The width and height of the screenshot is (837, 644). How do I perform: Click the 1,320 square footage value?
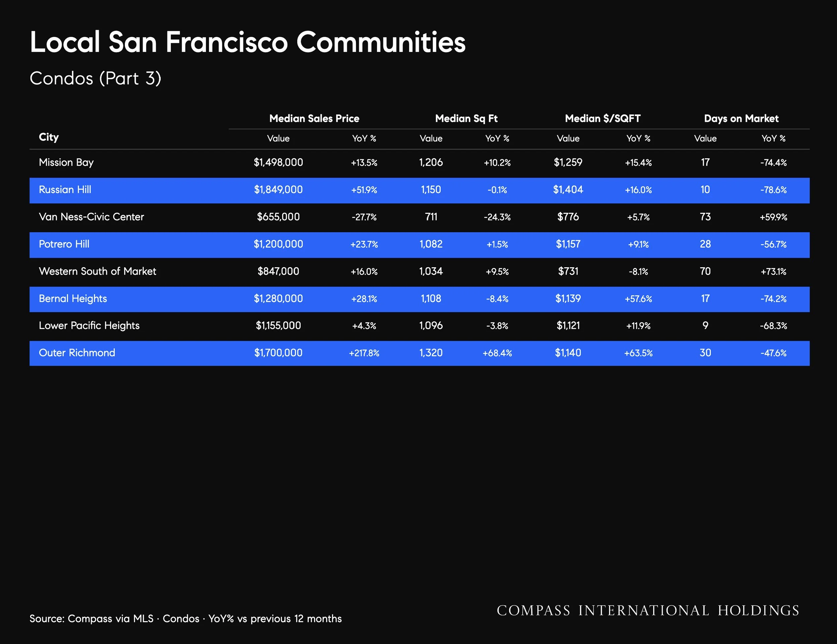431,353
